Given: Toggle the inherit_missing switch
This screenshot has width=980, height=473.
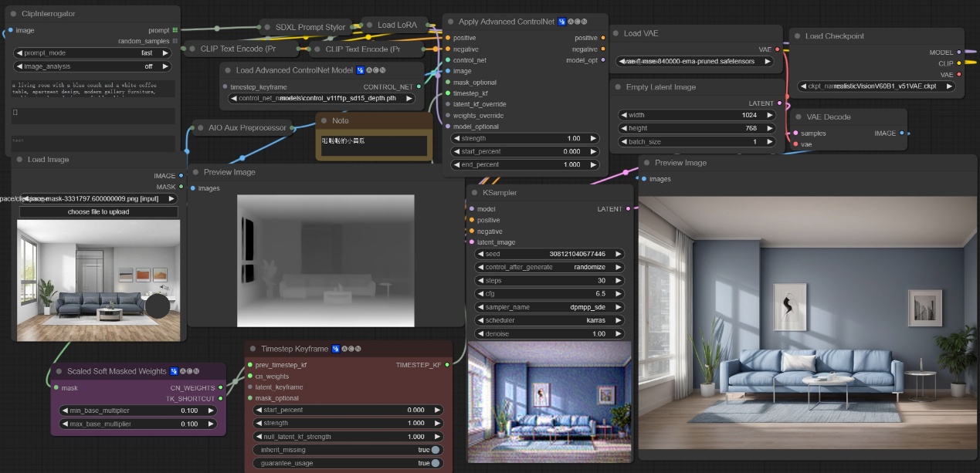Looking at the screenshot, I should point(436,450).
